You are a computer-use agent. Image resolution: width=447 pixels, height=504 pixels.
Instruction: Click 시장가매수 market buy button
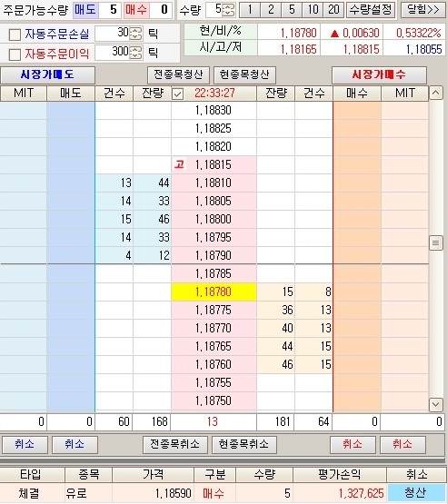pos(379,75)
